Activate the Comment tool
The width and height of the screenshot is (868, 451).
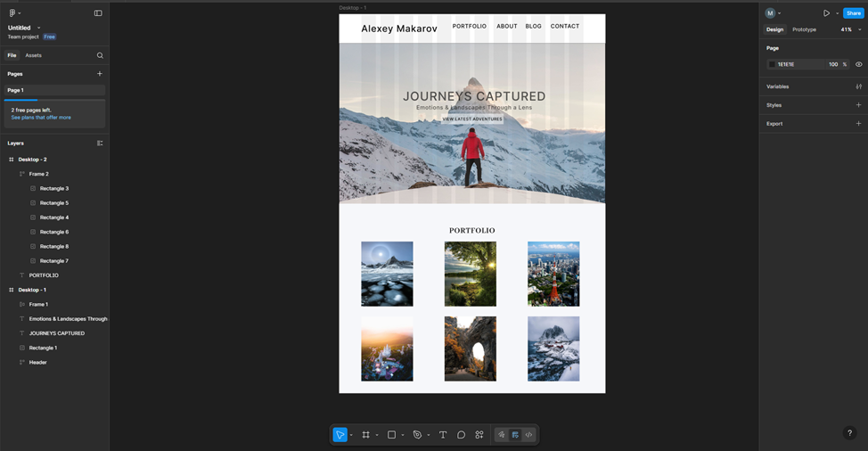click(461, 435)
